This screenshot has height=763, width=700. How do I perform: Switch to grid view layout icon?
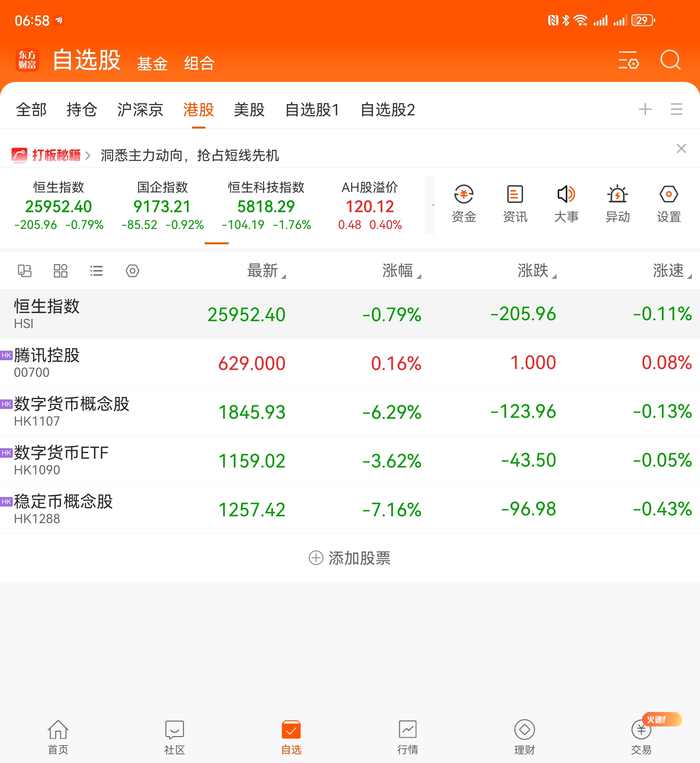(60, 270)
